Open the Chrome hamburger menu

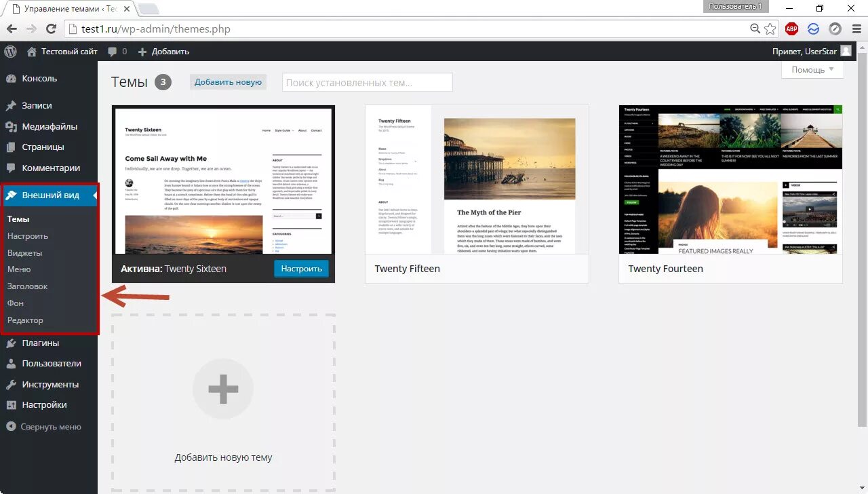856,29
